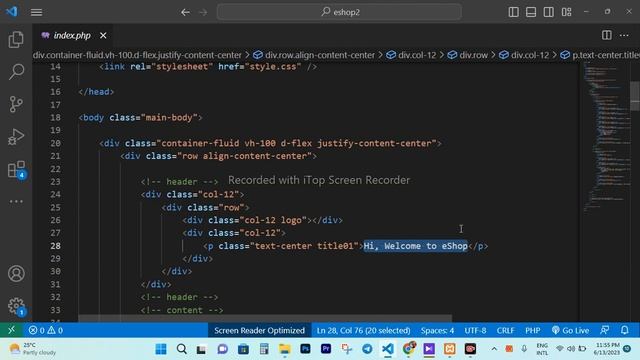Toggle secondary side bar layout icon
The height and width of the screenshot is (360, 640).
pyautogui.click(x=549, y=12)
